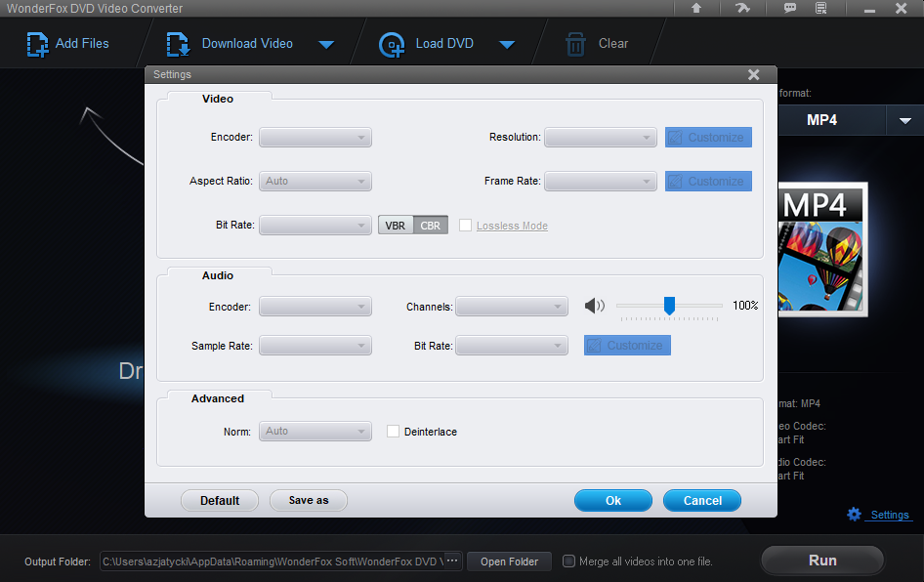924x582 pixels.
Task: Click the volume slider handle
Action: [x=669, y=305]
